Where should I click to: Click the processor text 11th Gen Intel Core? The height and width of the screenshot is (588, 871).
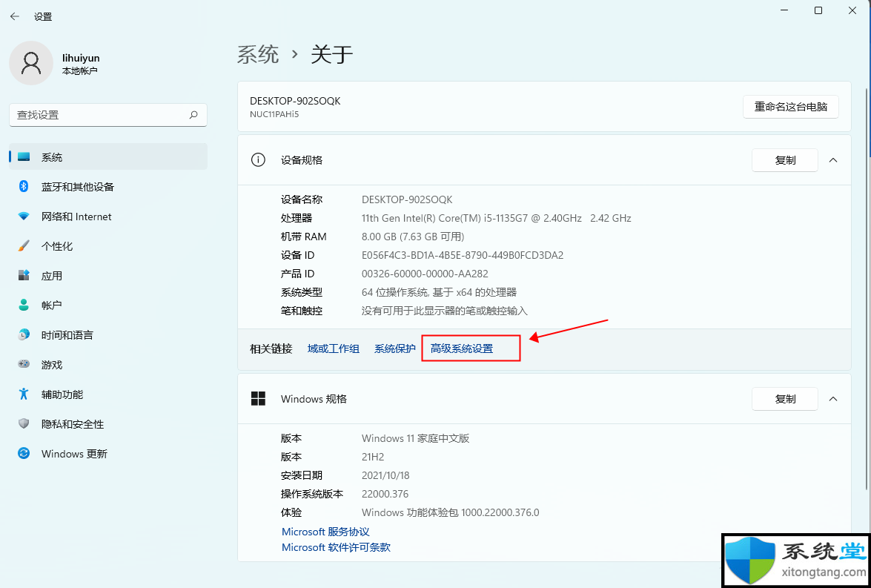coord(496,218)
